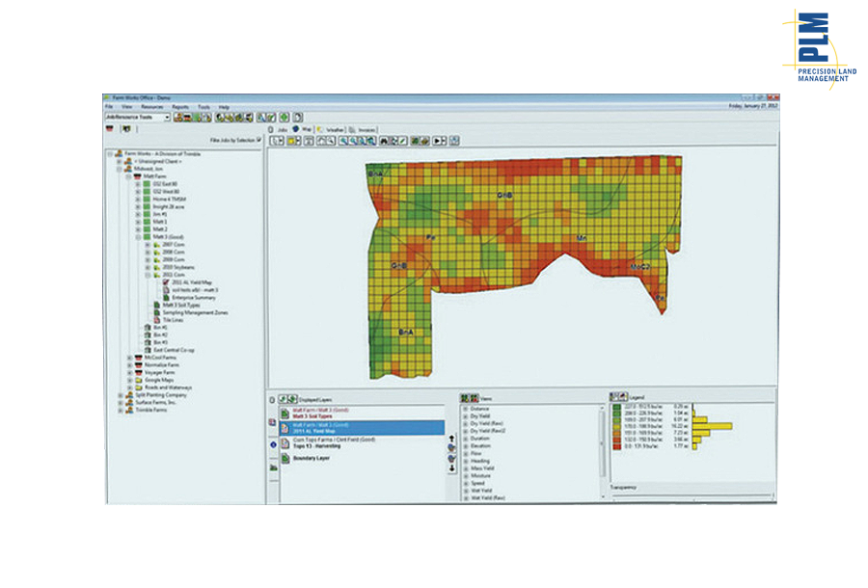868x588 pixels.
Task: Click the longest yellow histogram bar
Action: click(x=713, y=426)
